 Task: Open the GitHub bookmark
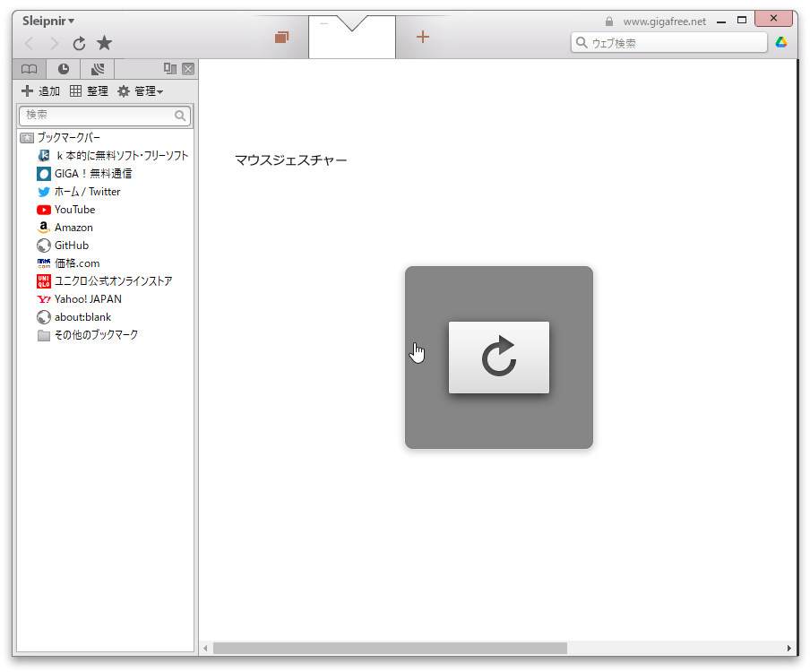coord(63,246)
